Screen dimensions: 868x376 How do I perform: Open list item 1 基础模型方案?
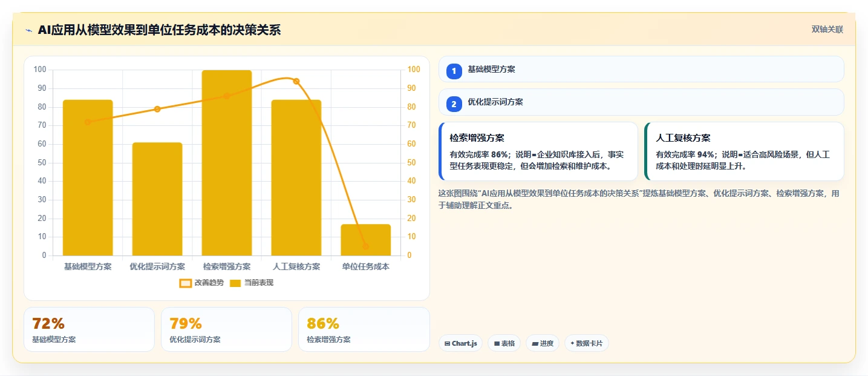(x=641, y=69)
